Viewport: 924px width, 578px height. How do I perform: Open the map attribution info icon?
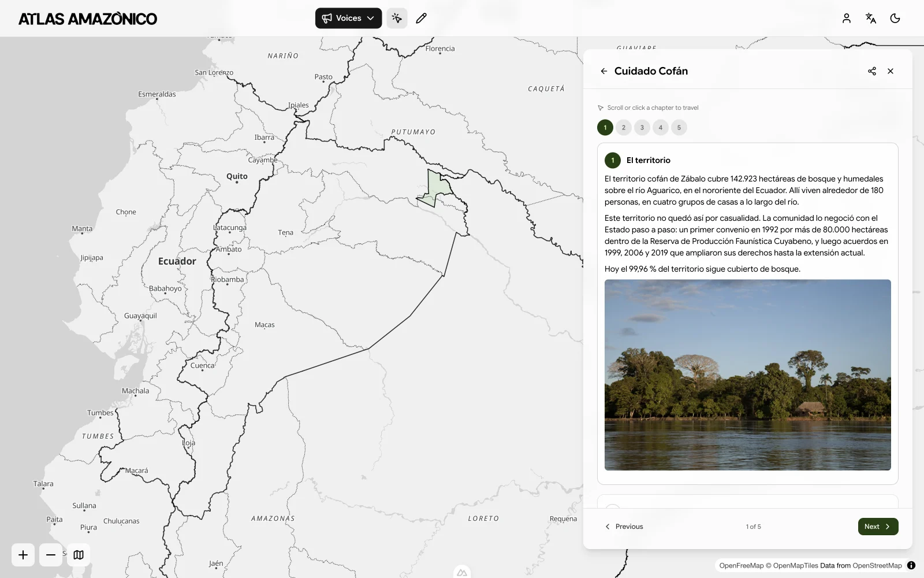click(x=911, y=565)
